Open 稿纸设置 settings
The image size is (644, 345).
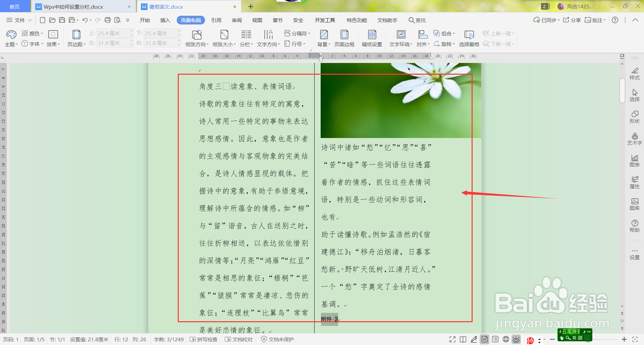(372, 38)
